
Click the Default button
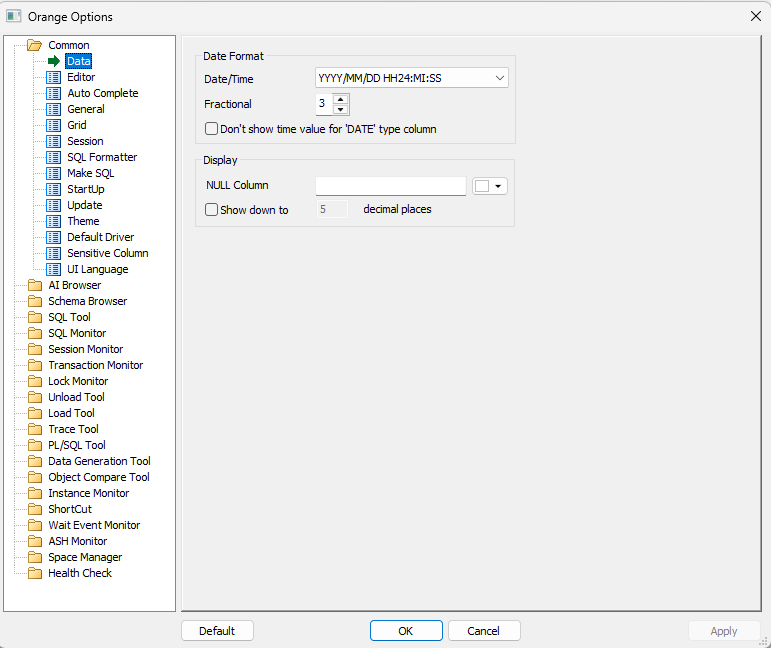[217, 631]
